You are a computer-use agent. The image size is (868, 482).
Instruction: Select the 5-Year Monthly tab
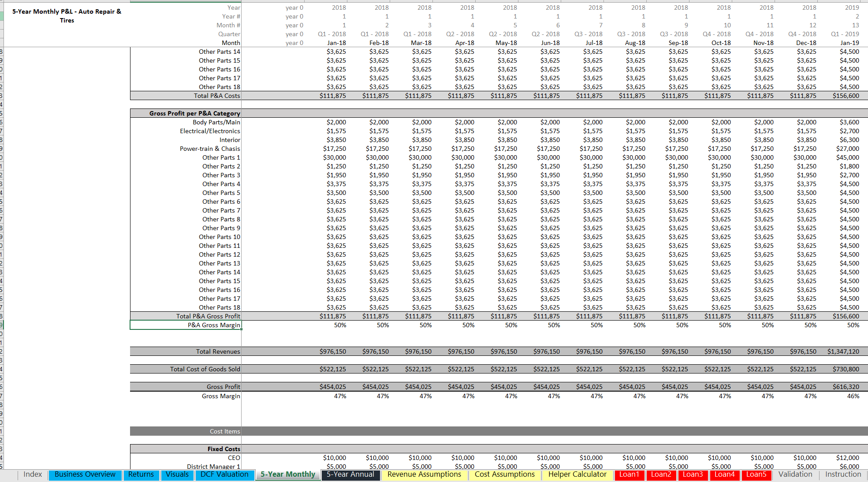[x=288, y=475]
